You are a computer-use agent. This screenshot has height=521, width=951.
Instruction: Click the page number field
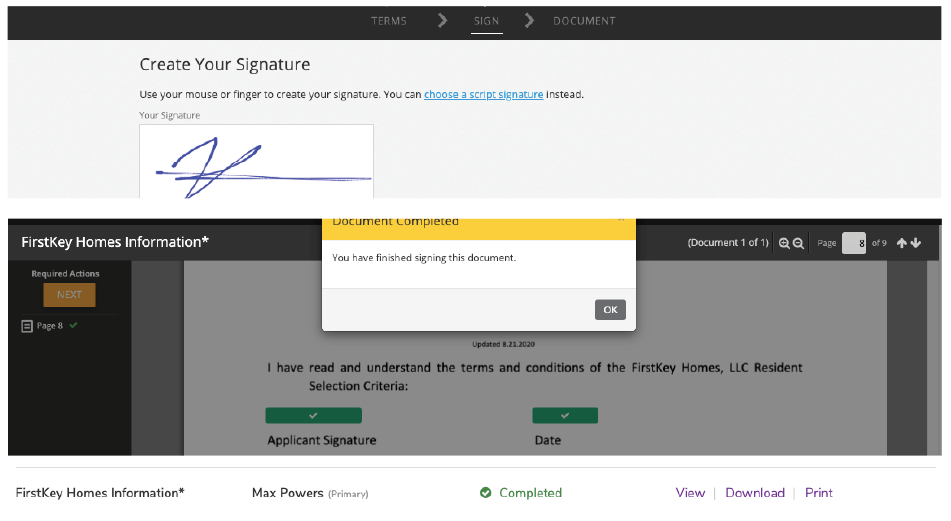coord(854,243)
